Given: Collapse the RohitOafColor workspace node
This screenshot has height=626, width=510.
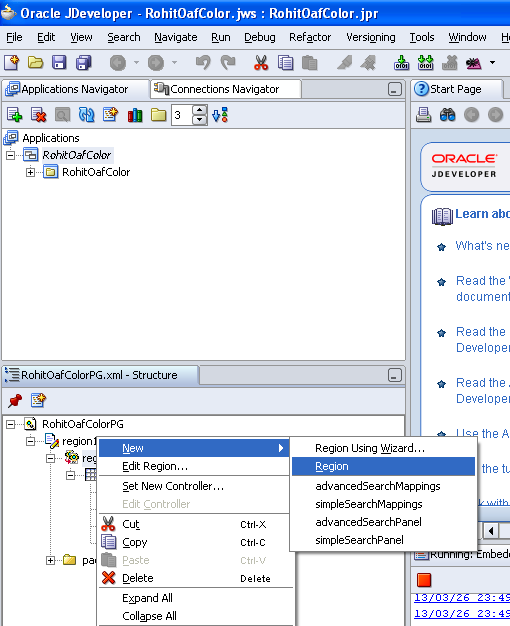Looking at the screenshot, I should coord(10,155).
